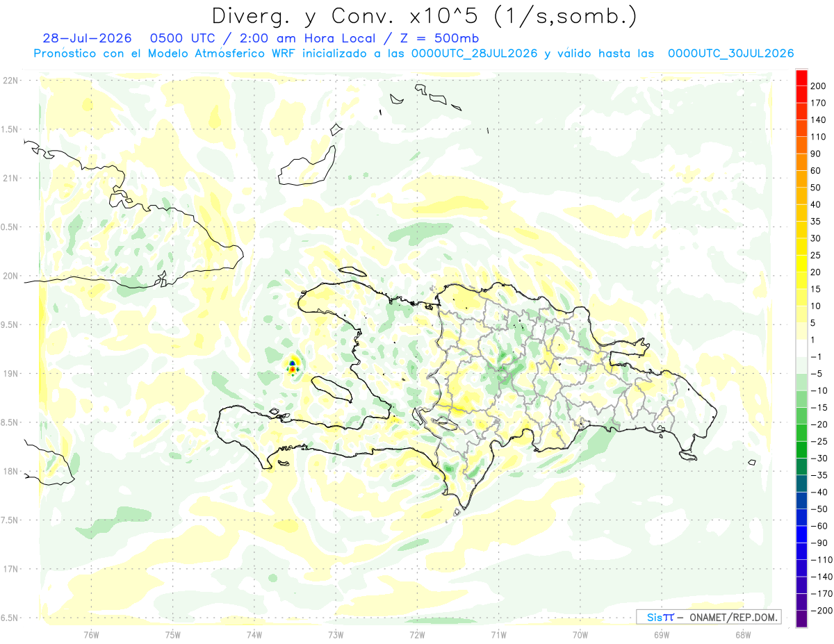Click the "-5" color bar value

coord(817,374)
